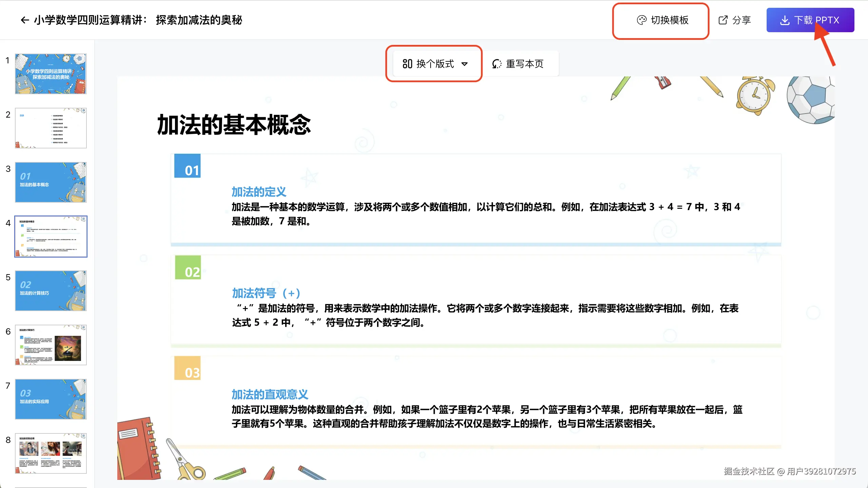This screenshot has height=488, width=868.
Task: Click the rewrite icon beside 重写本页
Action: [x=497, y=64]
